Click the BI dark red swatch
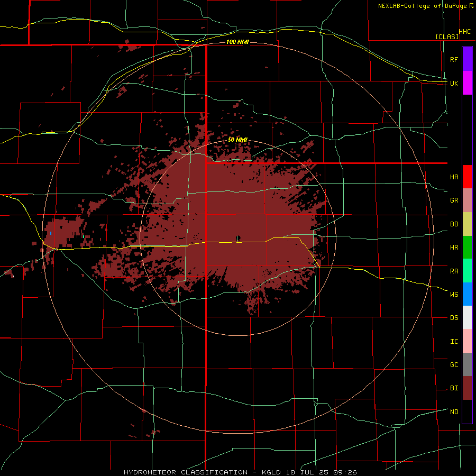The image size is (476, 476). click(467, 388)
